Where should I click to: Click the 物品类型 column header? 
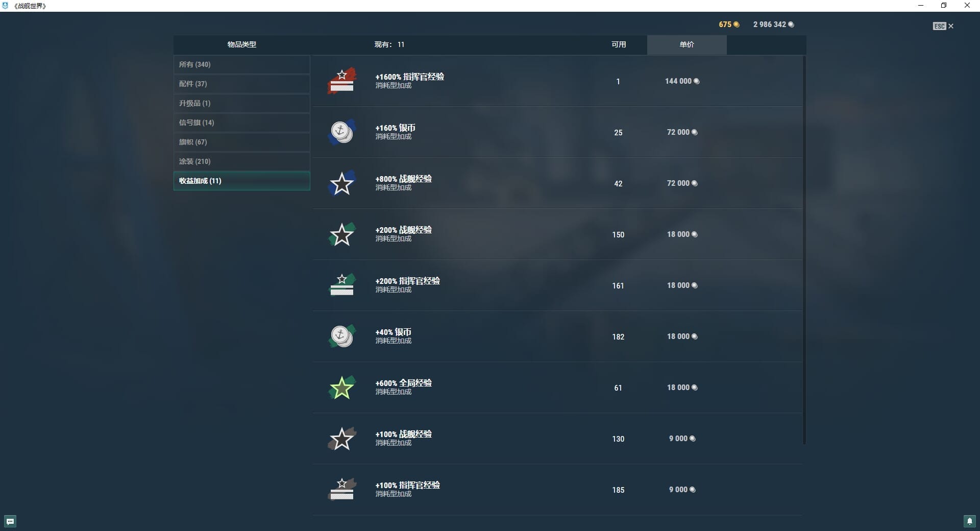(241, 44)
